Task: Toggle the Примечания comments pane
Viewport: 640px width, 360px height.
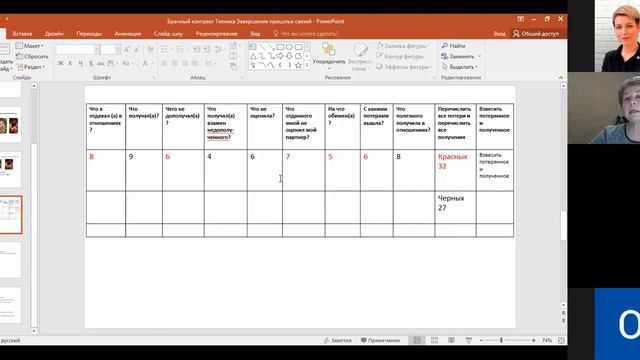Action: click(x=380, y=340)
